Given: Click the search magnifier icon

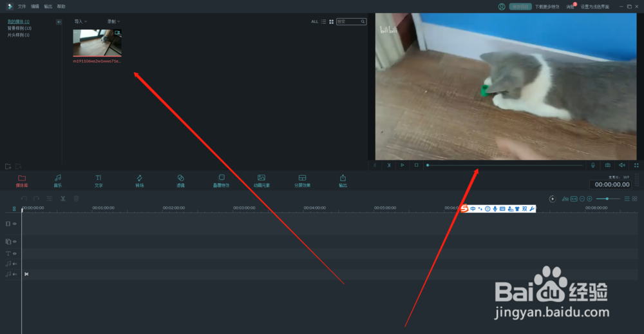Looking at the screenshot, I should point(363,22).
